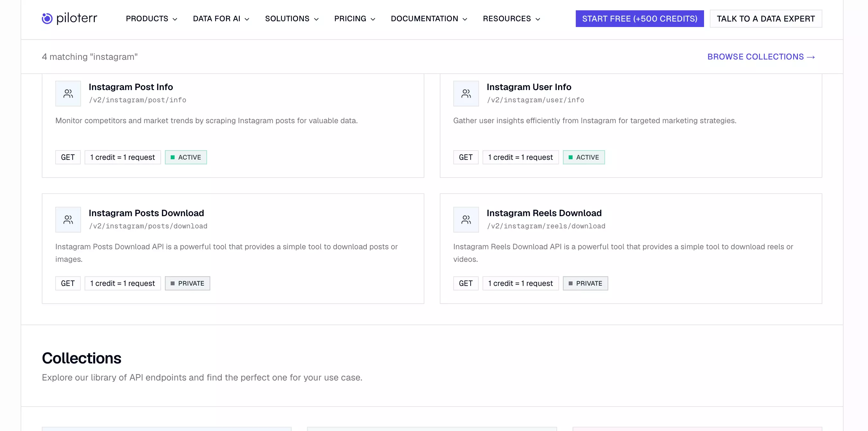
Task: Click 'Gather user insights efficiently' description
Action: tap(595, 121)
